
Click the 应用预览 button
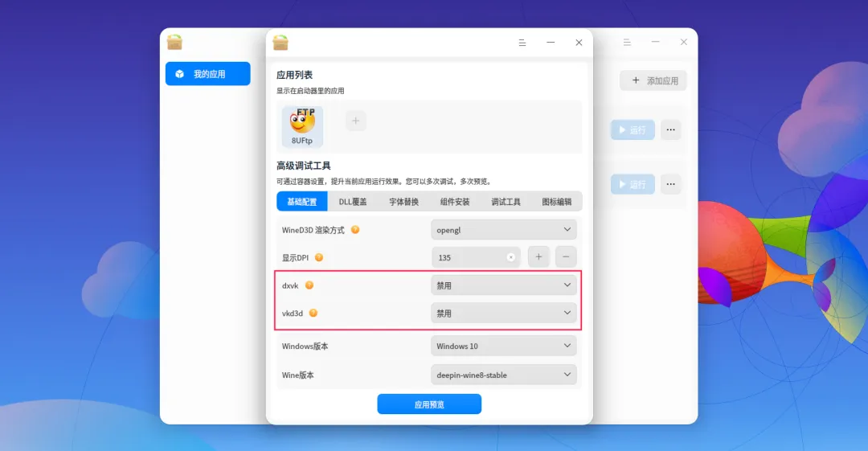tap(429, 404)
